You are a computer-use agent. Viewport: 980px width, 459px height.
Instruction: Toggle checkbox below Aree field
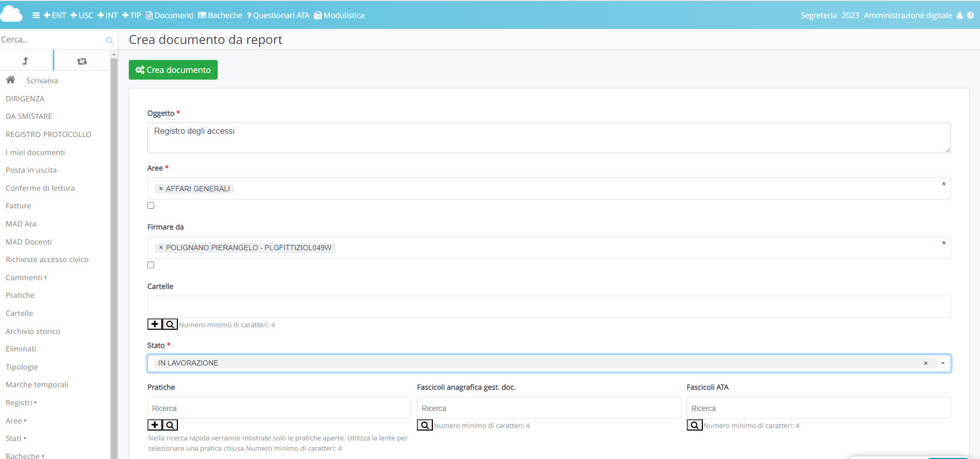150,206
